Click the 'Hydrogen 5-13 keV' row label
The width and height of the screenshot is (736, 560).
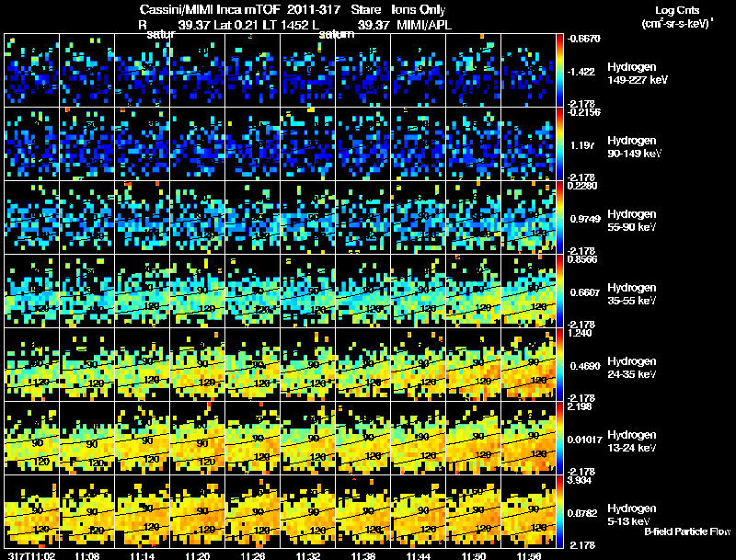[632, 515]
